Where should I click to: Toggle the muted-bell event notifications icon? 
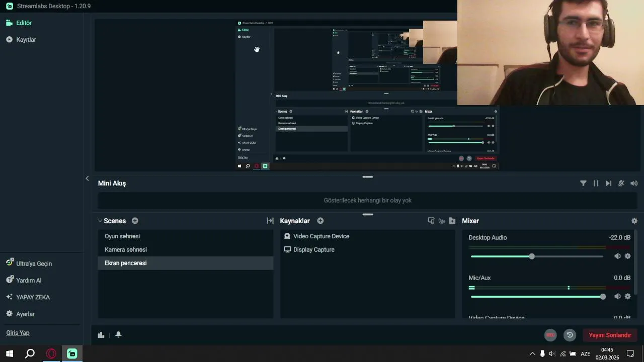click(x=621, y=184)
